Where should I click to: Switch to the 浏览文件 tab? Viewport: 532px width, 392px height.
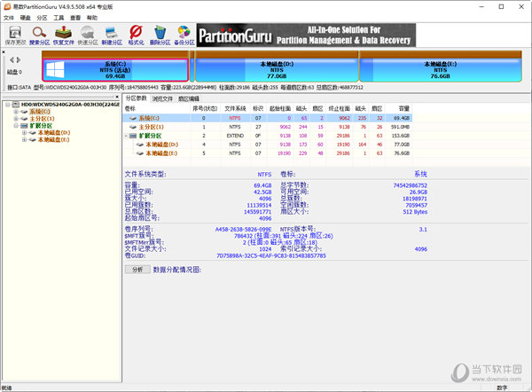pyautogui.click(x=162, y=98)
